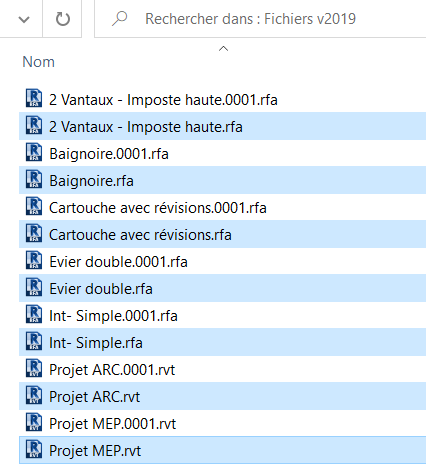Screen dimensions: 426x467
Task: Click the search box for Fichiers v2019
Action: click(260, 19)
